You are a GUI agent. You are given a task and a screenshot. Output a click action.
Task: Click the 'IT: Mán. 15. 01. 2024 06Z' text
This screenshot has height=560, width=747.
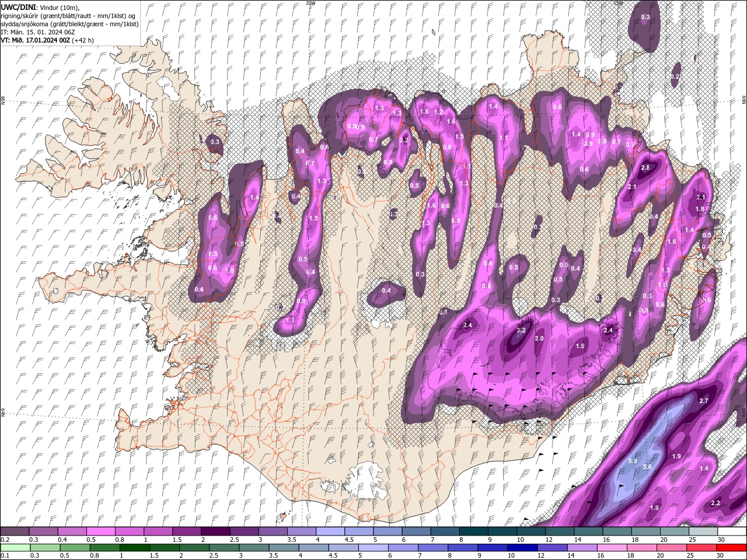[x=38, y=32]
